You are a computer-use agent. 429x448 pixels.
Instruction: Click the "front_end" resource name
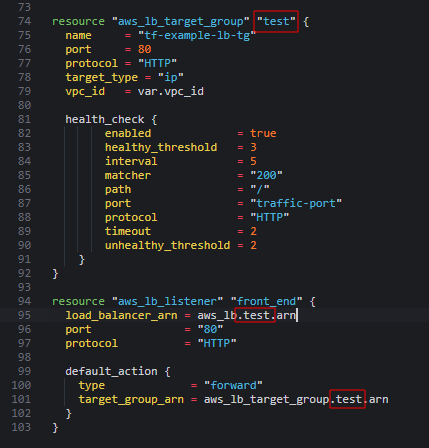click(x=266, y=301)
